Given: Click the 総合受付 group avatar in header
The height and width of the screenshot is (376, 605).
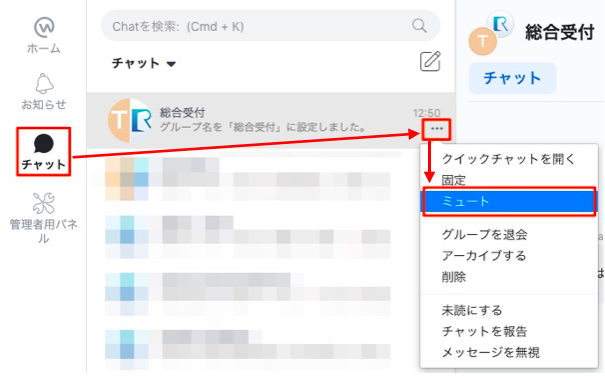Looking at the screenshot, I should (x=491, y=33).
